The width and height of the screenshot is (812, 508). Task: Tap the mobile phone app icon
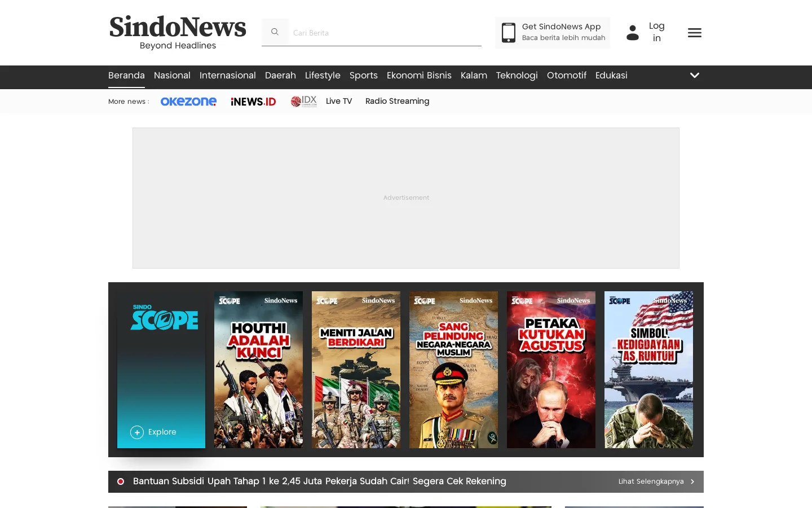[x=509, y=33]
